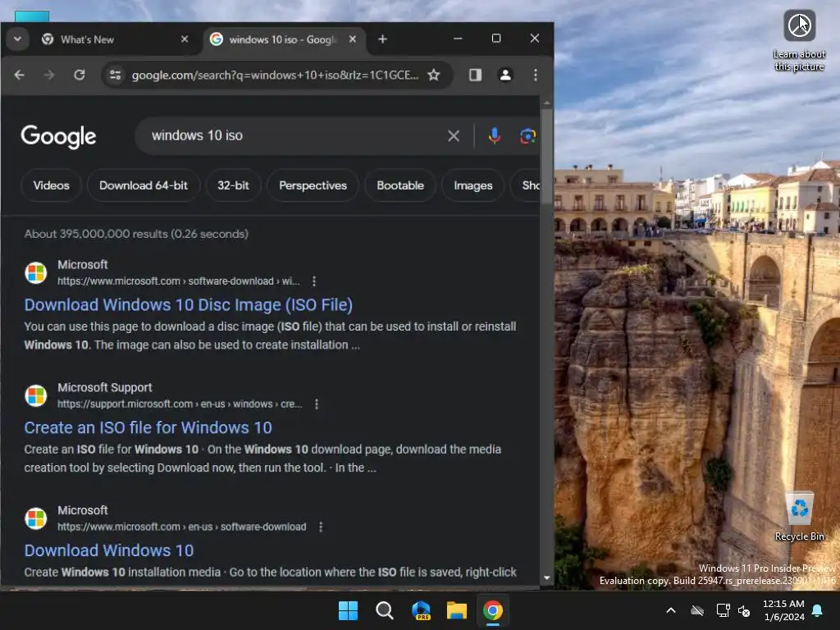Switch to Images results
The width and height of the screenshot is (840, 630).
[473, 185]
